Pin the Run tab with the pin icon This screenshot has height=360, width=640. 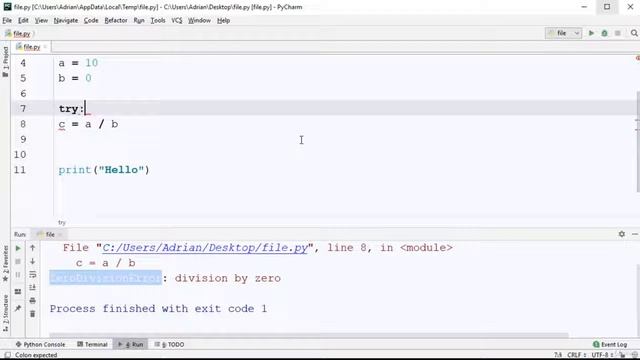[18, 309]
